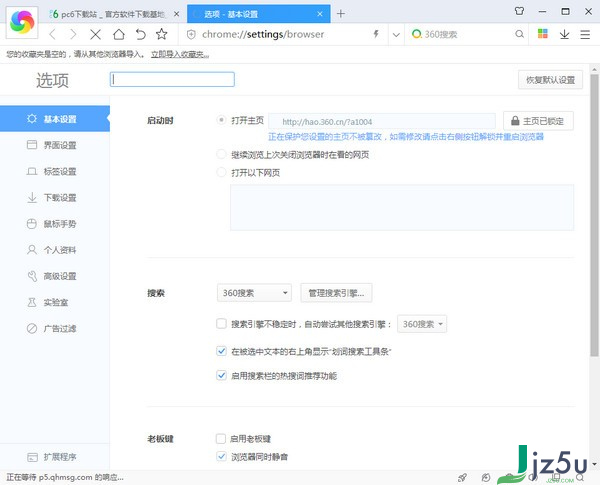Open 鼠标手势 in sidebar
The image size is (600, 485).
[55, 224]
